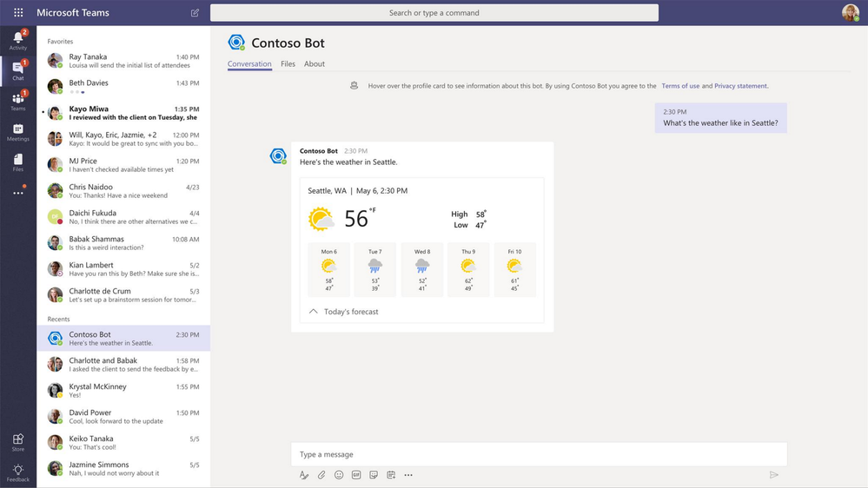Click the Contoso Bot message avatar
This screenshot has width=868, height=488.
click(x=278, y=156)
